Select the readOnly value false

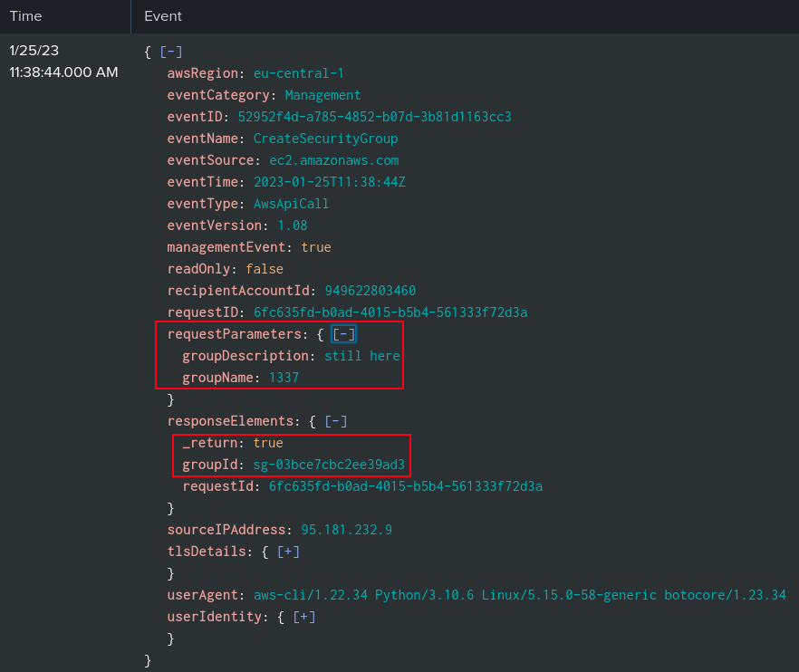click(x=265, y=269)
